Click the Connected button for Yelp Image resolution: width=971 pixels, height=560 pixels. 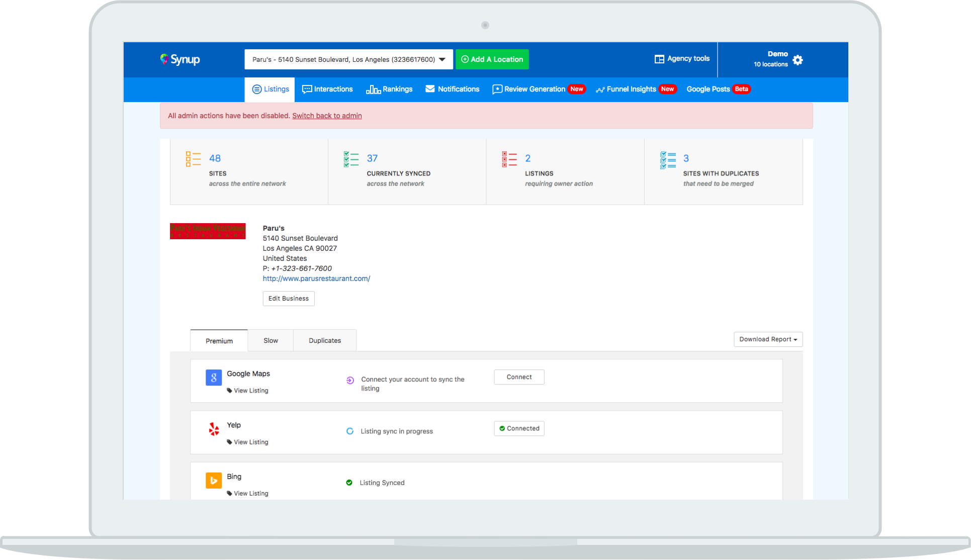[519, 428]
